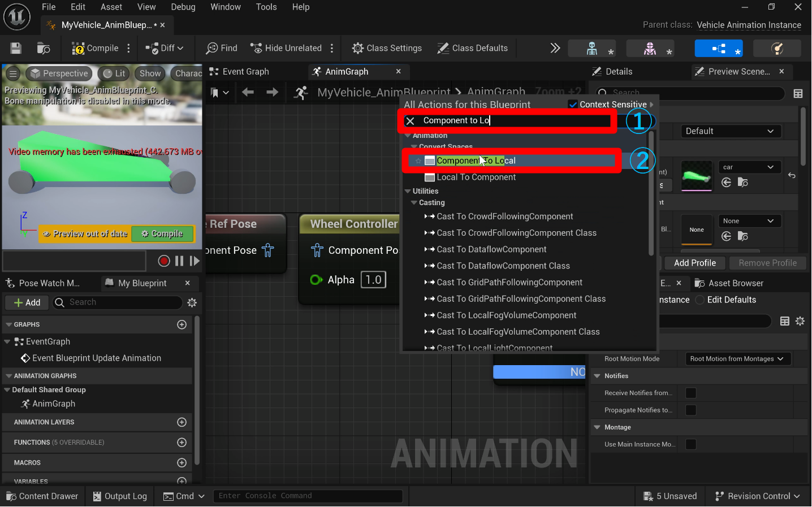Open the Lit view mode menu
The width and height of the screenshot is (812, 507).
[x=114, y=73]
